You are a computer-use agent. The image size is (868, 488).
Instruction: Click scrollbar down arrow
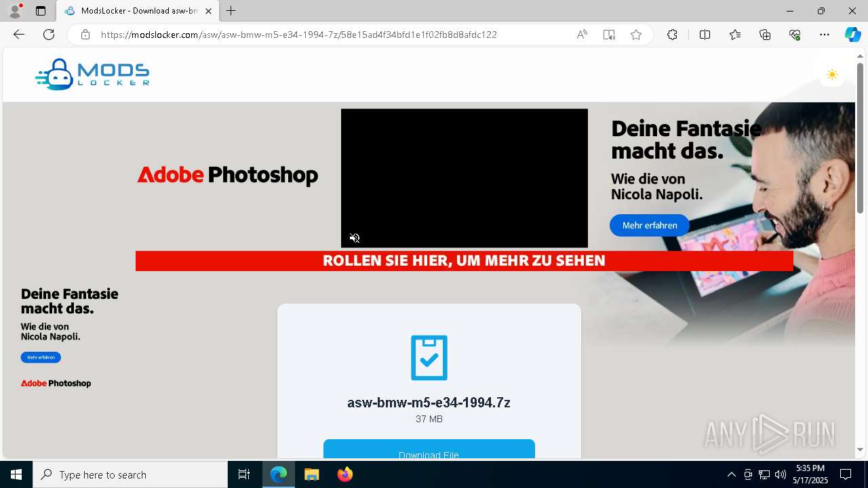click(x=860, y=449)
